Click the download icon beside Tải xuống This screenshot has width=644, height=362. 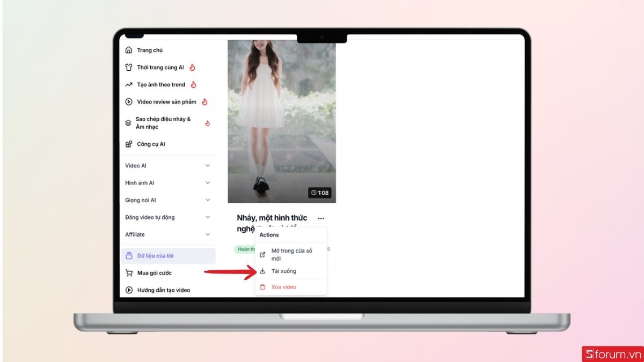point(262,271)
